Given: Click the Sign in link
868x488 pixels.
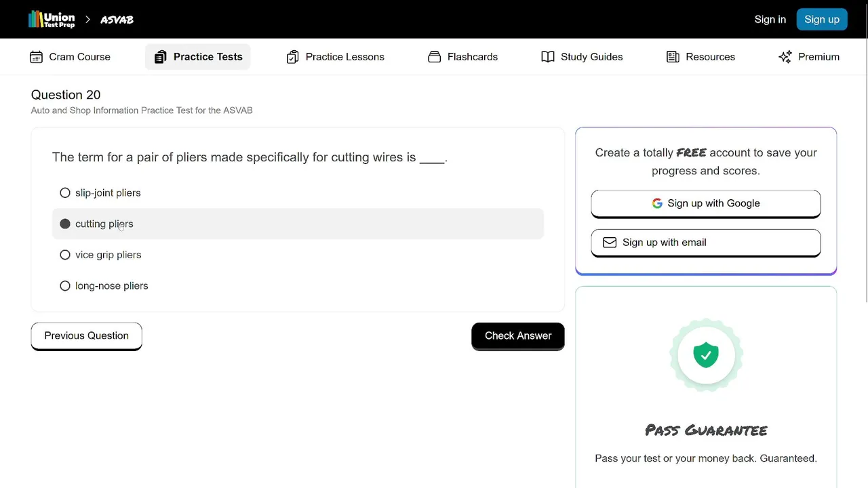Looking at the screenshot, I should (770, 19).
